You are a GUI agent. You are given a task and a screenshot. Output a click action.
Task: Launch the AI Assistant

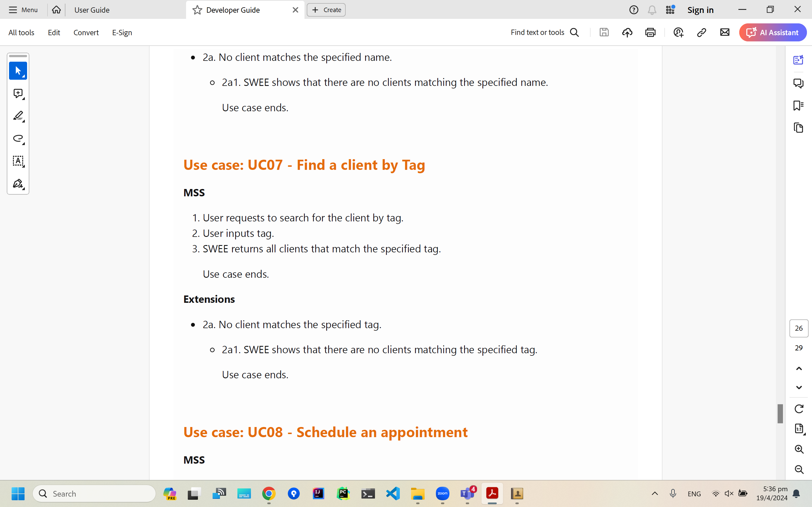(773, 32)
